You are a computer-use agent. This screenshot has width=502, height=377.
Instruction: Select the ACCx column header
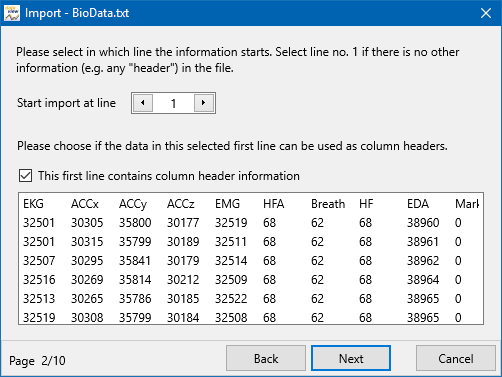(85, 204)
